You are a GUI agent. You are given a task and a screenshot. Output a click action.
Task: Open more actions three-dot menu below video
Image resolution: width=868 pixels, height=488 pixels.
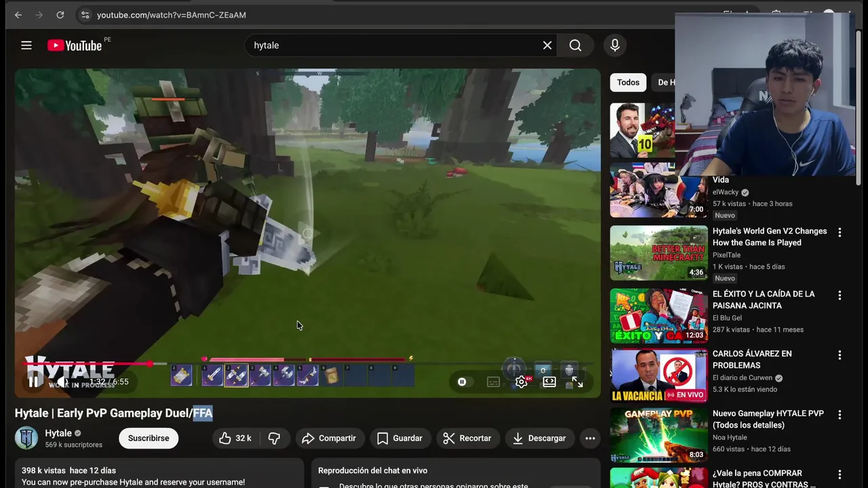(x=590, y=439)
